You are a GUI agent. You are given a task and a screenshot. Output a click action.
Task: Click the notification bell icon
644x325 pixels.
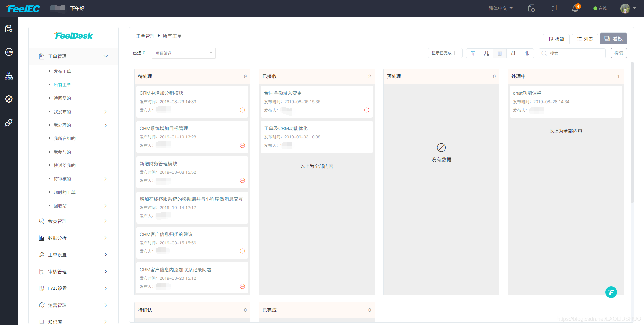575,8
